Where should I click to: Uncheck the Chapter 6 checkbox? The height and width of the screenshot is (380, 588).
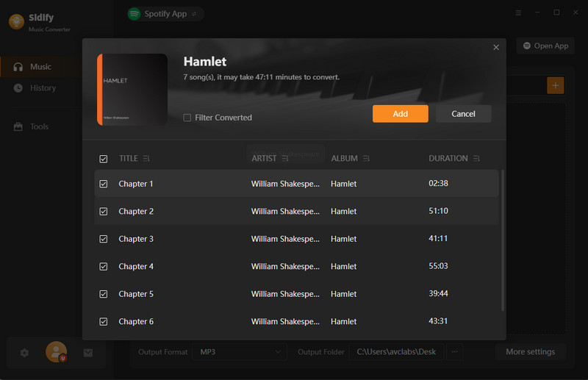pos(104,322)
